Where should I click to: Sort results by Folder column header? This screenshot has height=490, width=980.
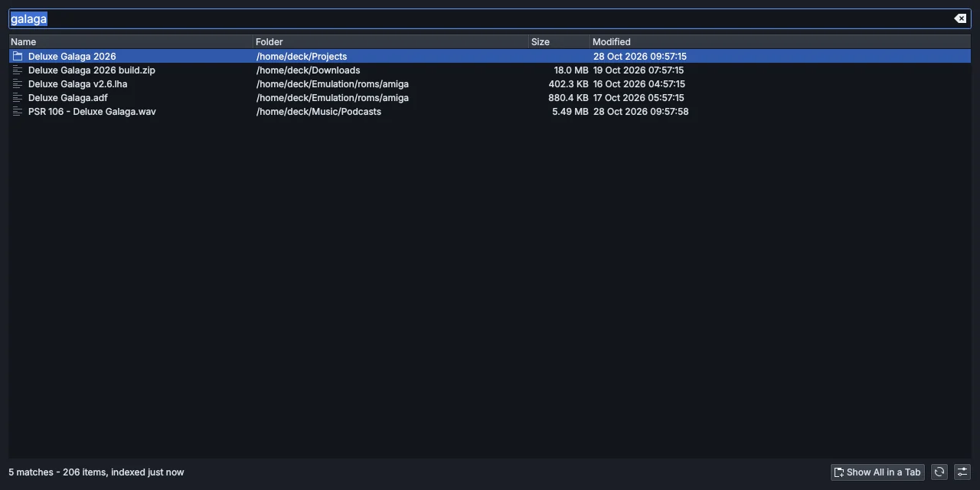391,41
